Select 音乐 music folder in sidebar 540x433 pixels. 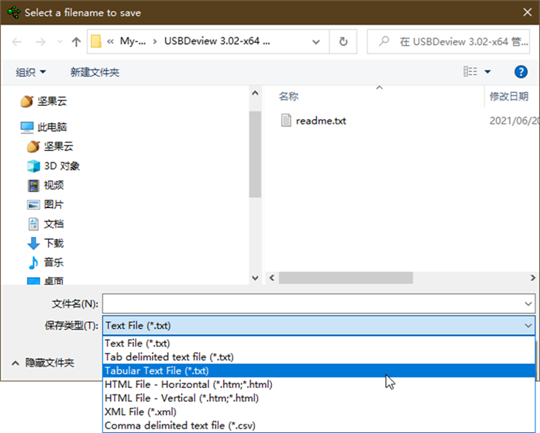[45, 262]
